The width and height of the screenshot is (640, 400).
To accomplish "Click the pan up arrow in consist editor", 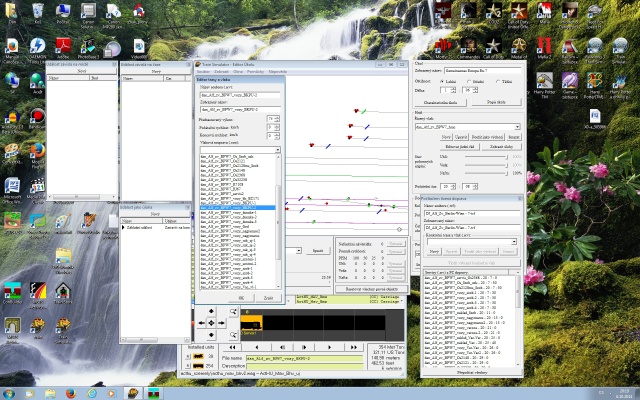I will coord(210,312).
